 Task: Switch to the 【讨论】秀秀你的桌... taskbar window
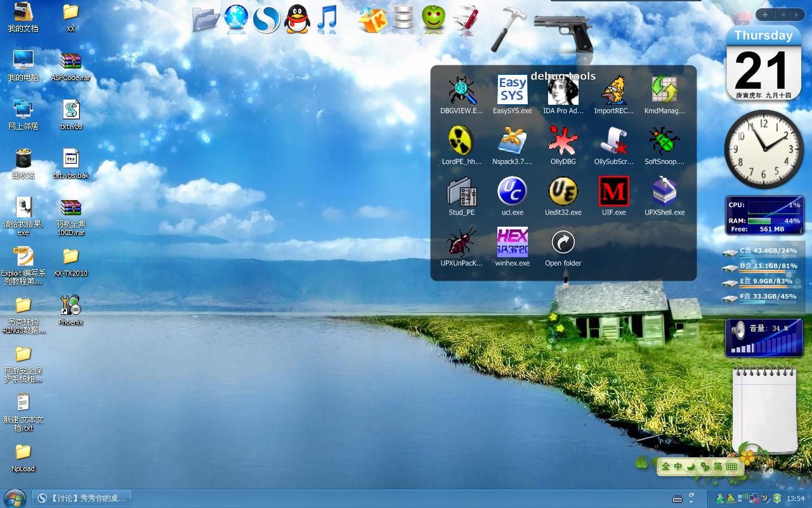pos(82,498)
